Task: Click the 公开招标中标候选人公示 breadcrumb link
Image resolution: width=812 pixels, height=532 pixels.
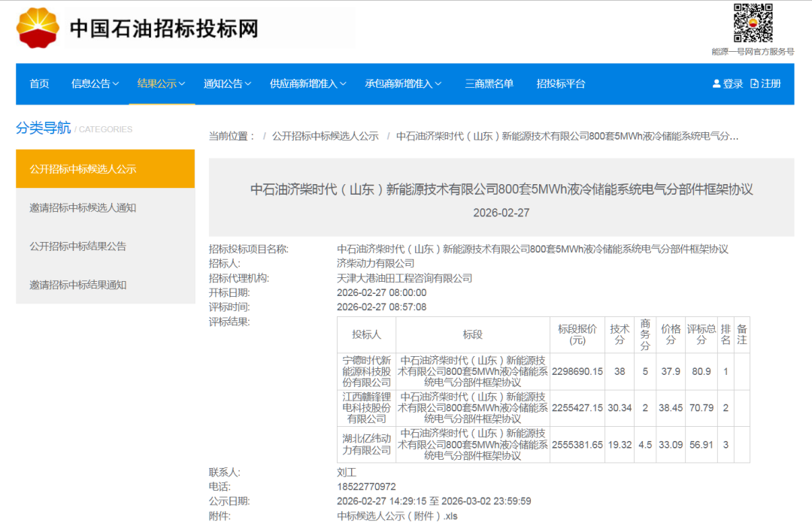Action: point(325,136)
